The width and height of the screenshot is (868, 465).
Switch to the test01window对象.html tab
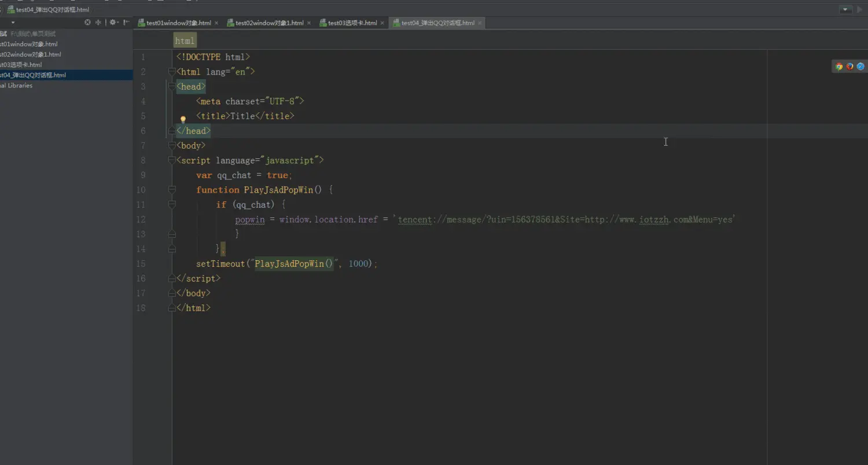[x=178, y=23]
